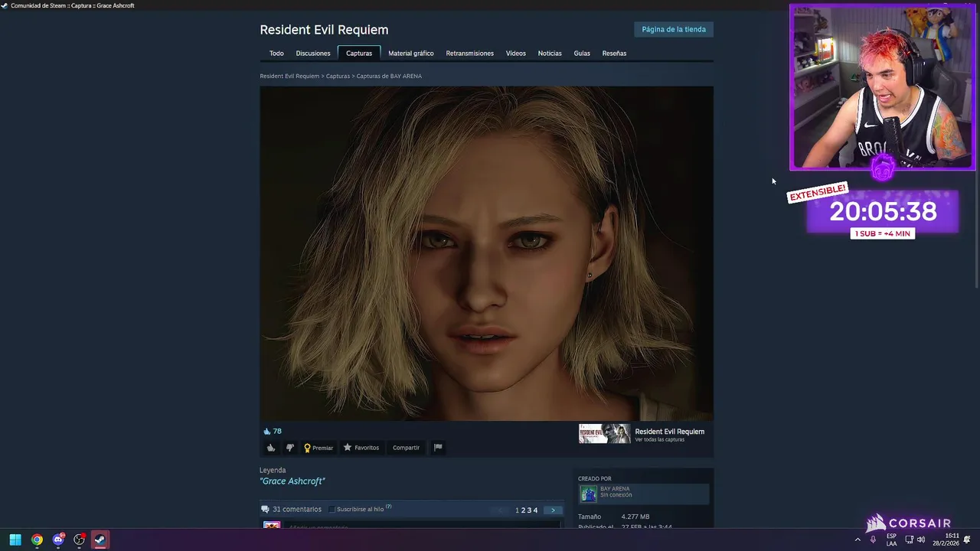Open Ver todas las capturas link

pyautogui.click(x=659, y=440)
